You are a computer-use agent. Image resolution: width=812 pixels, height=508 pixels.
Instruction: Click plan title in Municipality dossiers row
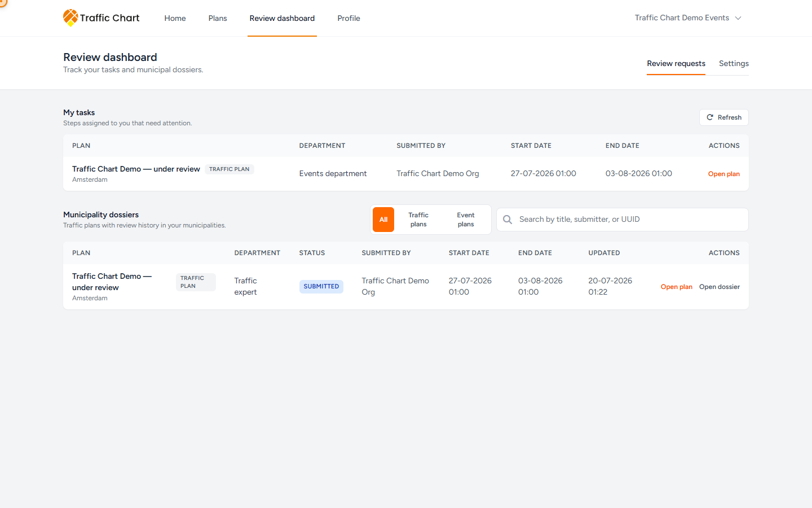112,282
